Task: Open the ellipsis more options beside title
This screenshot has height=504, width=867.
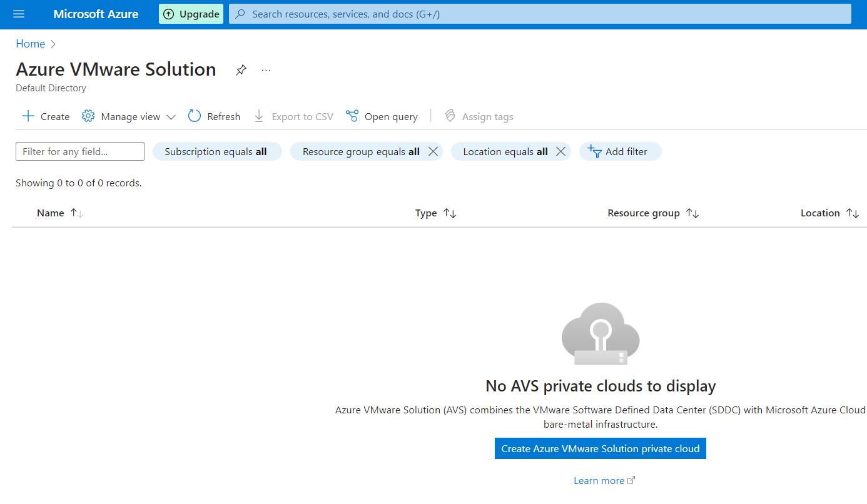Action: pyautogui.click(x=266, y=70)
